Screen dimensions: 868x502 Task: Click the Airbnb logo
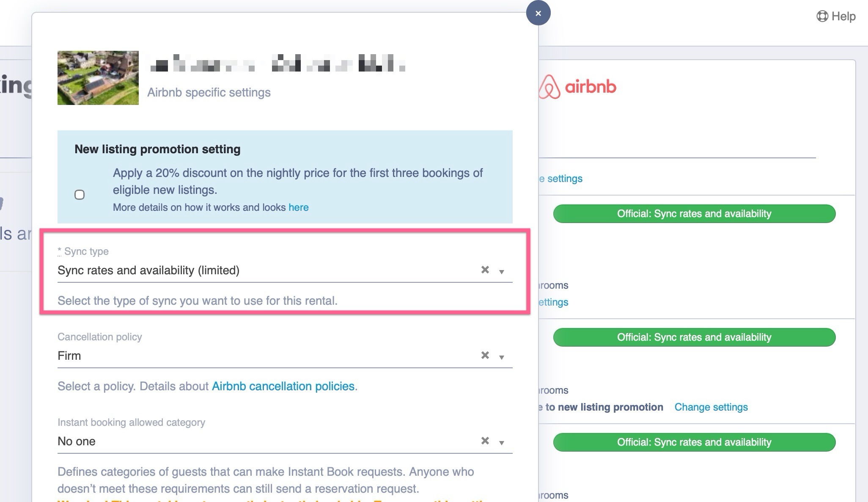577,87
